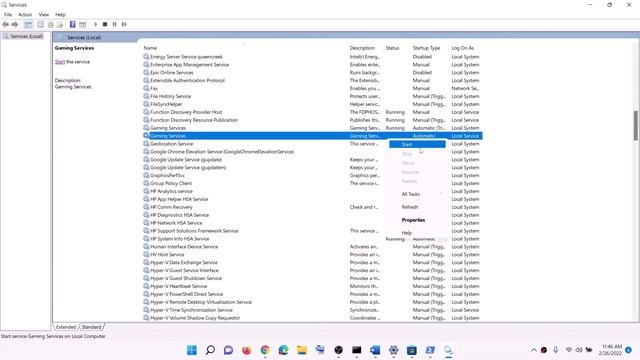
Task: Open the View menu
Action: click(44, 15)
